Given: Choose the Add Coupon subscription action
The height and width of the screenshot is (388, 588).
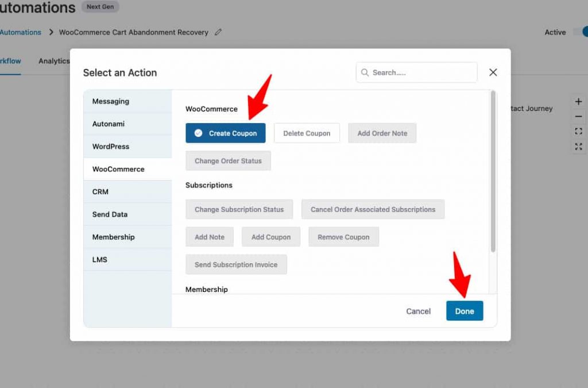Looking at the screenshot, I should 271,237.
